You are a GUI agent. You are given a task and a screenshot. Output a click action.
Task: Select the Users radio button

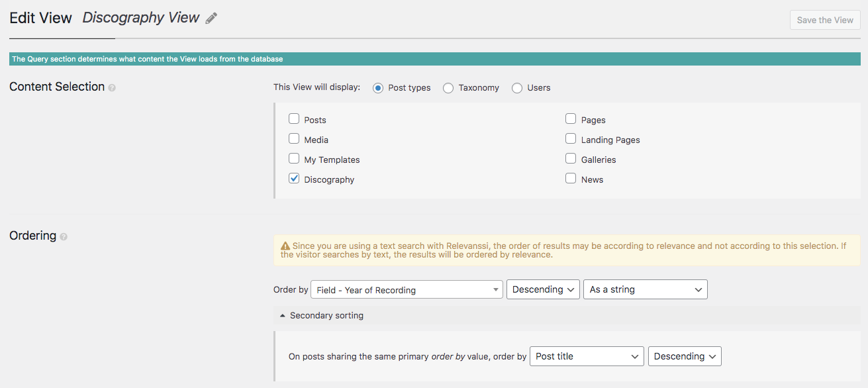tap(517, 87)
